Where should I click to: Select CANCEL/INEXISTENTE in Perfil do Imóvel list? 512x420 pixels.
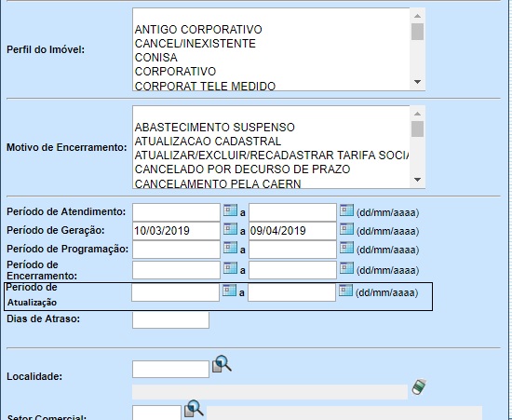195,44
